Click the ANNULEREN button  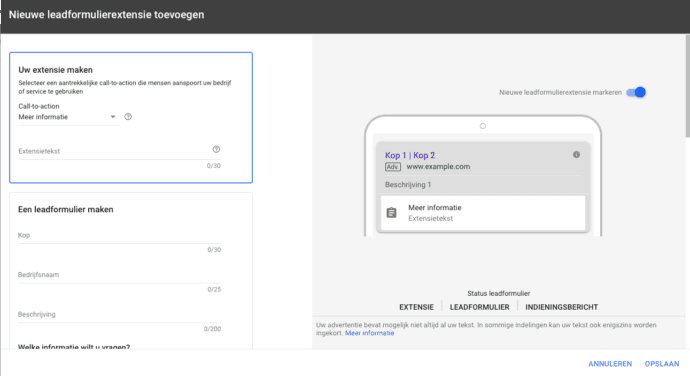pos(610,364)
